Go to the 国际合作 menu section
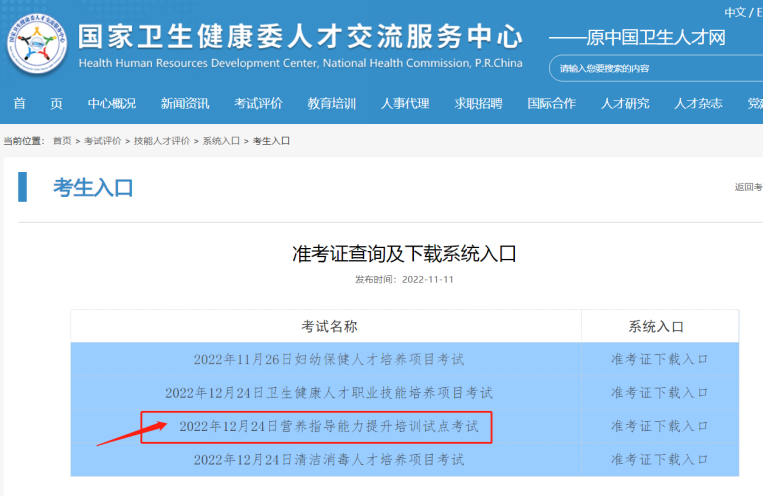Screen dimensions: 764x497 point(552,104)
